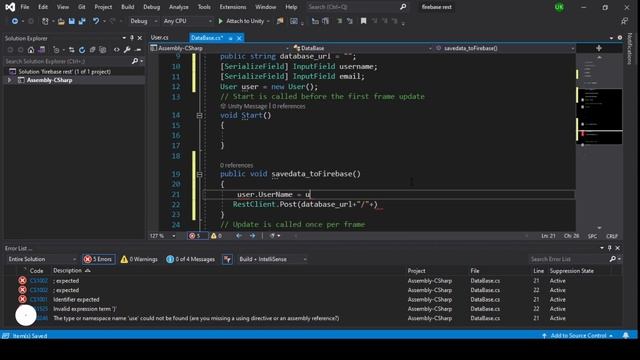
Task: Click Solution Explorer Home icon
Action: coord(31,50)
